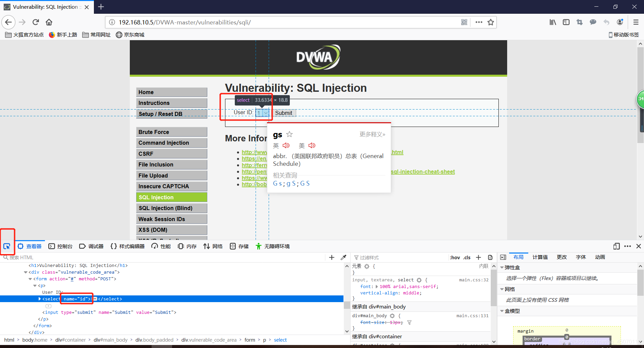This screenshot has height=348, width=644.
Task: Open the User ID select dropdown
Action: click(262, 113)
